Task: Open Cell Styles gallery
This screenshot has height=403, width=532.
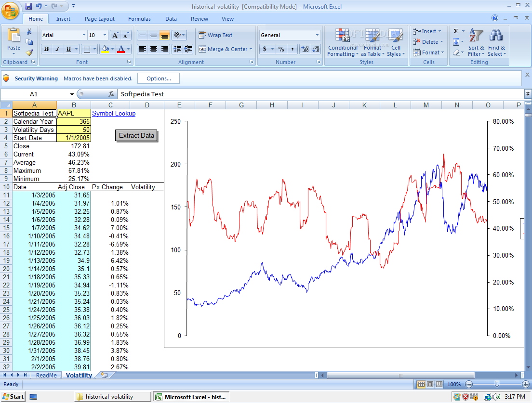Action: click(x=396, y=42)
